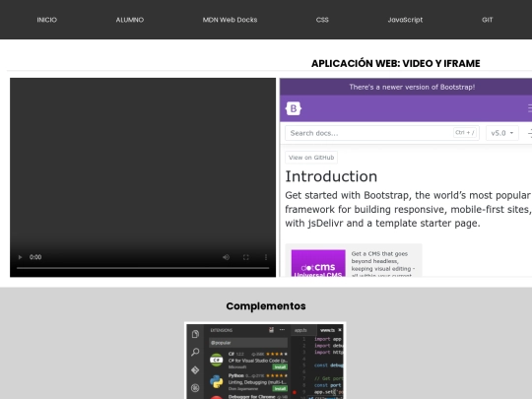Enter fullscreen mode on the video
532x399 pixels.
(246, 257)
